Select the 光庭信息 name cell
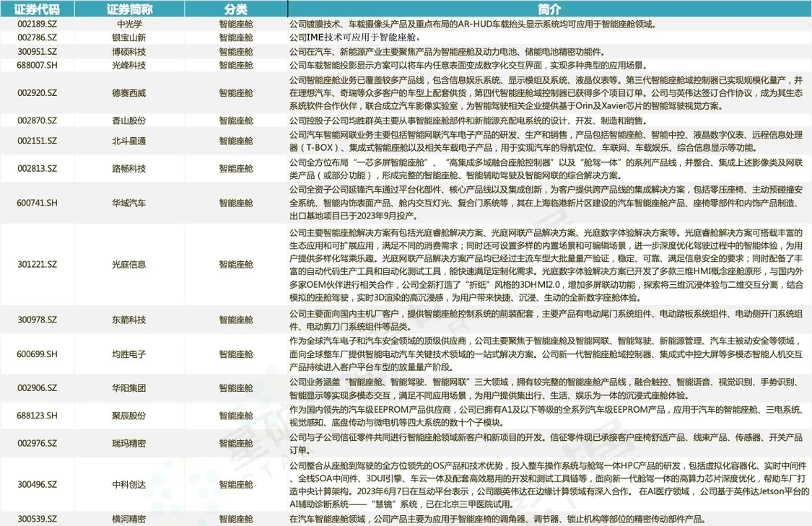This screenshot has width=812, height=526. [129, 264]
